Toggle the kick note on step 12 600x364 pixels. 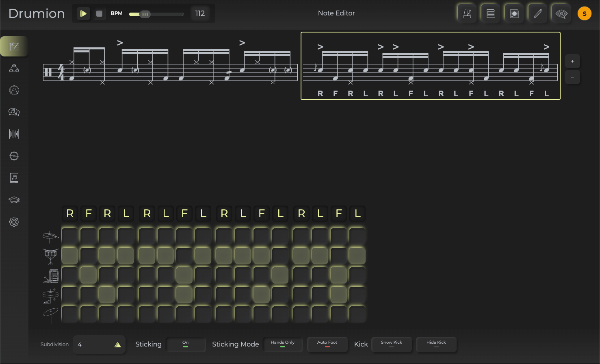(x=280, y=275)
